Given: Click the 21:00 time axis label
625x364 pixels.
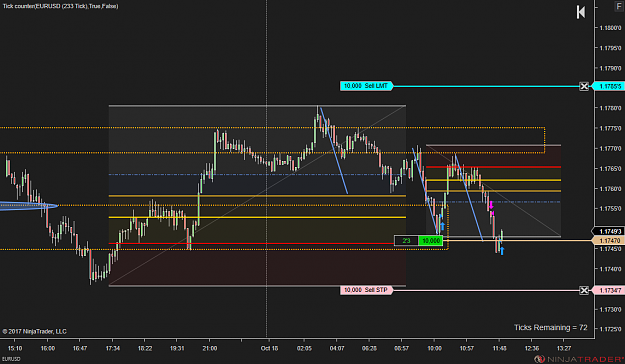Looking at the screenshot, I should (x=210, y=348).
